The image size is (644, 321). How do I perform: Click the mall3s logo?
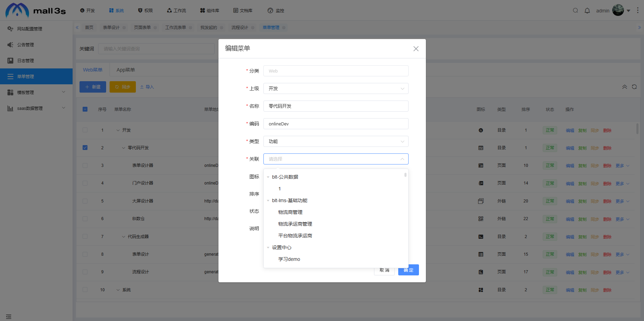click(x=36, y=10)
